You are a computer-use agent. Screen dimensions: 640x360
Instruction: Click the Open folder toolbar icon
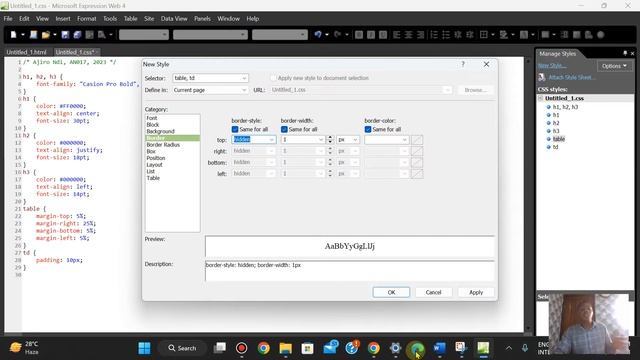coord(45,35)
